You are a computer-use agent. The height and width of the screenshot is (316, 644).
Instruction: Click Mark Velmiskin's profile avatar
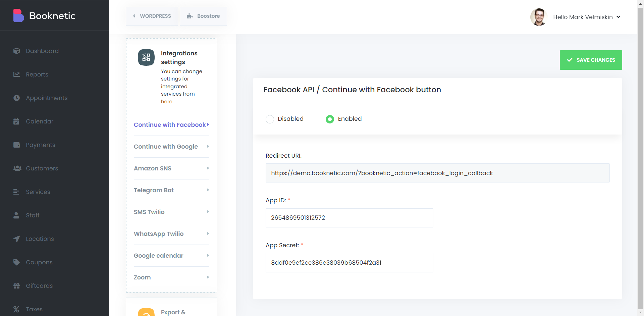(x=539, y=17)
